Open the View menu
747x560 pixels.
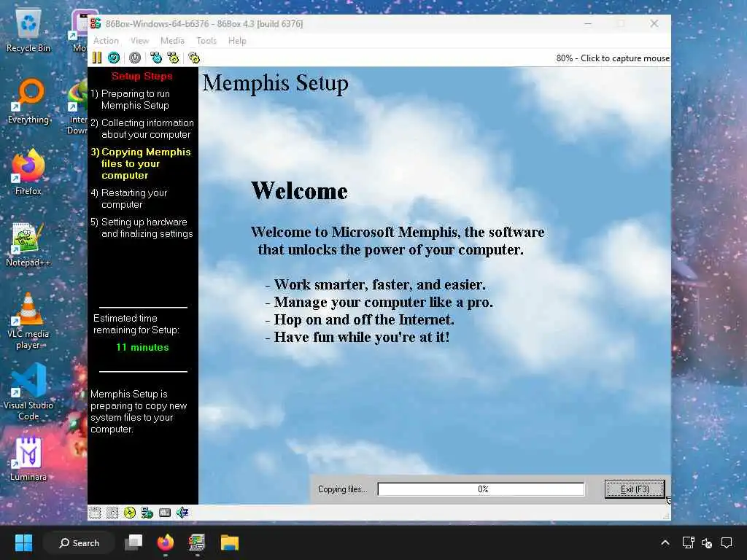[x=139, y=41]
